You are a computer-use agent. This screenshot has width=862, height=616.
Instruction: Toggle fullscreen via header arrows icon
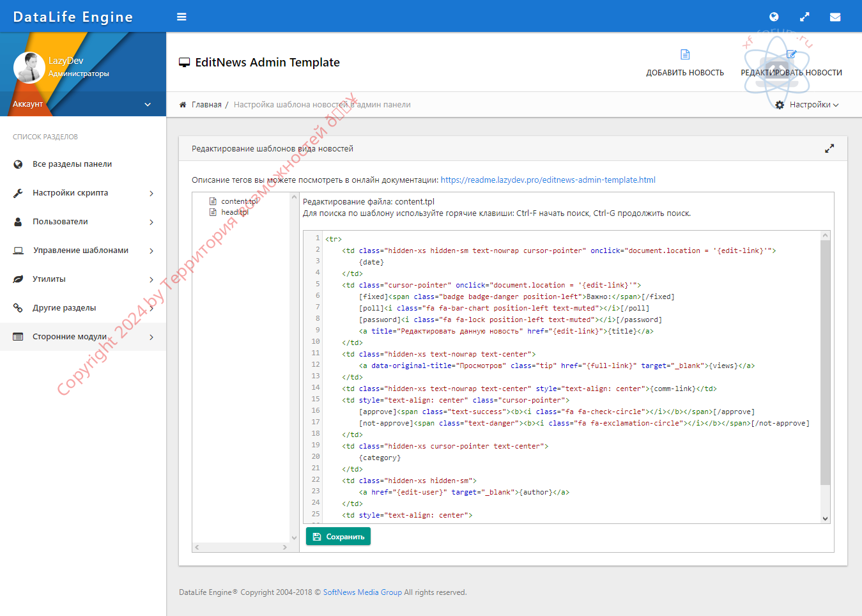coord(804,17)
